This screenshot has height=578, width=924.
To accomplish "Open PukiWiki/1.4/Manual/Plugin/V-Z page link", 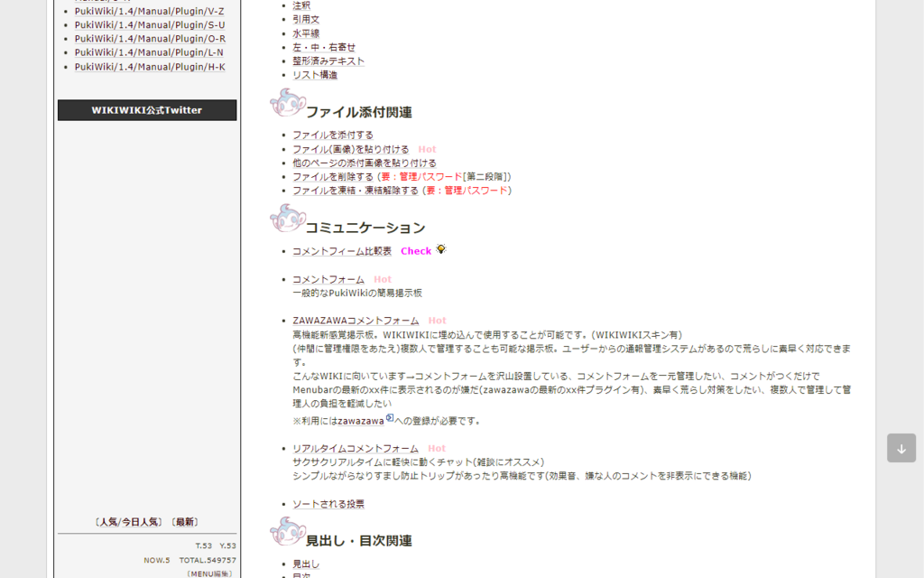I will tap(150, 11).
